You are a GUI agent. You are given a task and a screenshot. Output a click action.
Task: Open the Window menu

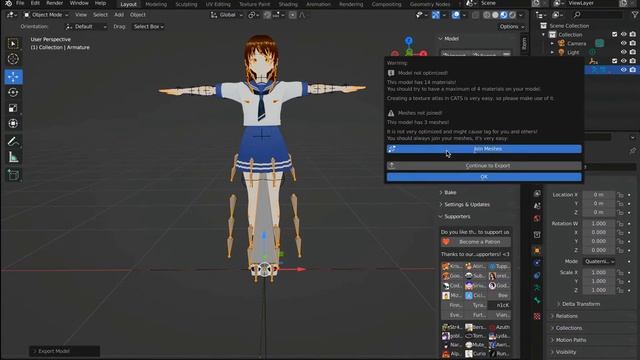point(79,3)
